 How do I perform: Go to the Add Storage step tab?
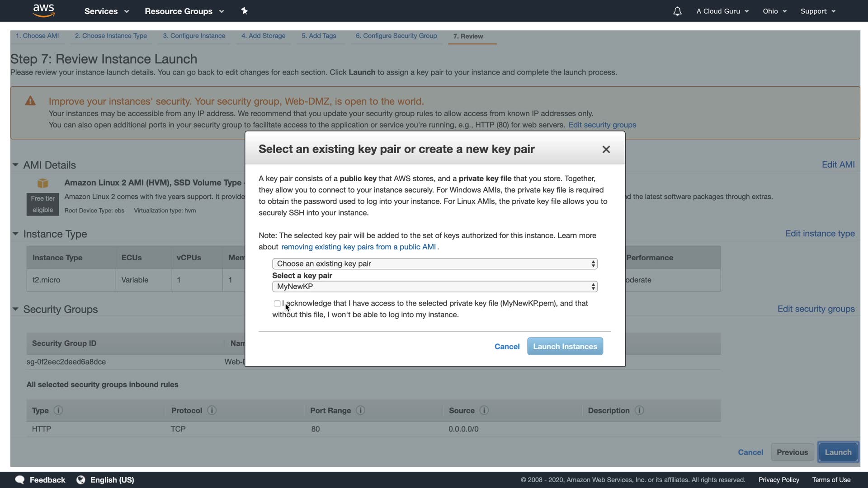click(x=263, y=36)
